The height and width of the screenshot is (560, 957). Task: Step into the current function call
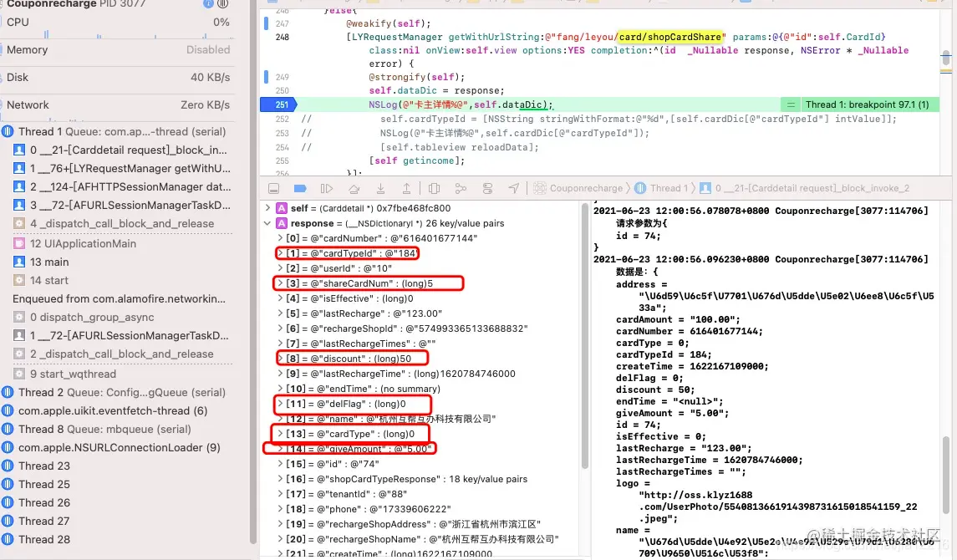click(x=380, y=189)
